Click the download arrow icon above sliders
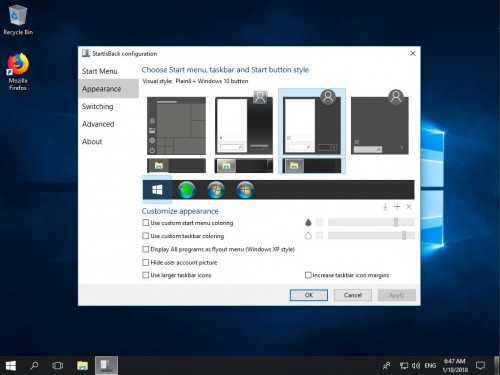Screen dimensions: 500x375 coord(385,207)
